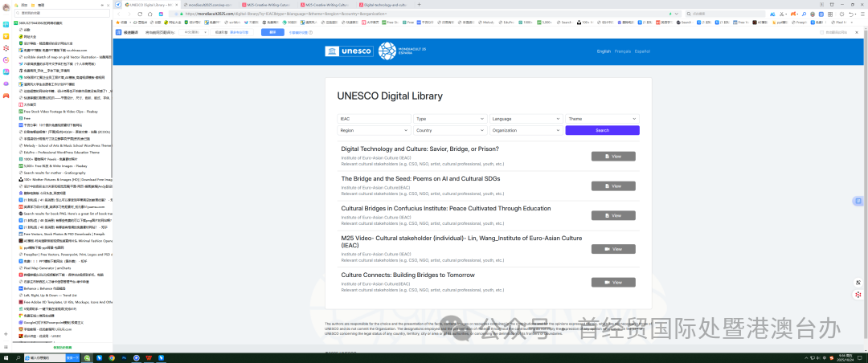This screenshot has width=868, height=363.
Task: Click the MONDIACULT 25 España logo
Action: coord(403,51)
